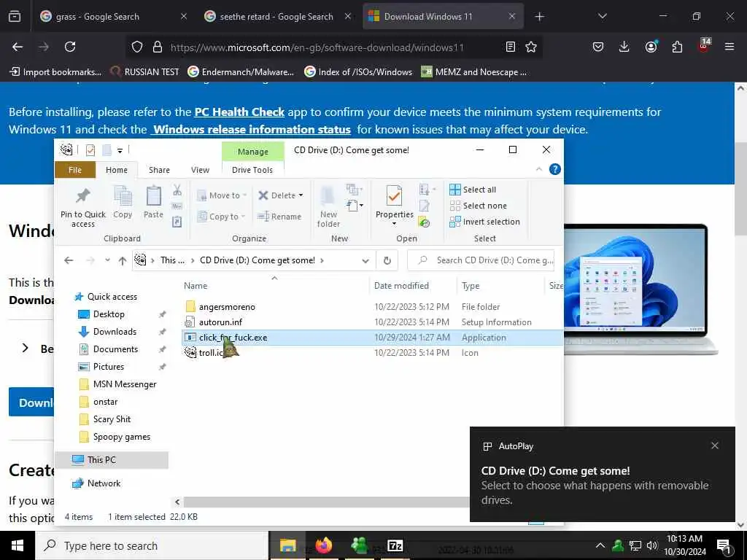The height and width of the screenshot is (560, 747).
Task: Open the Scary Shit folder
Action: click(112, 419)
